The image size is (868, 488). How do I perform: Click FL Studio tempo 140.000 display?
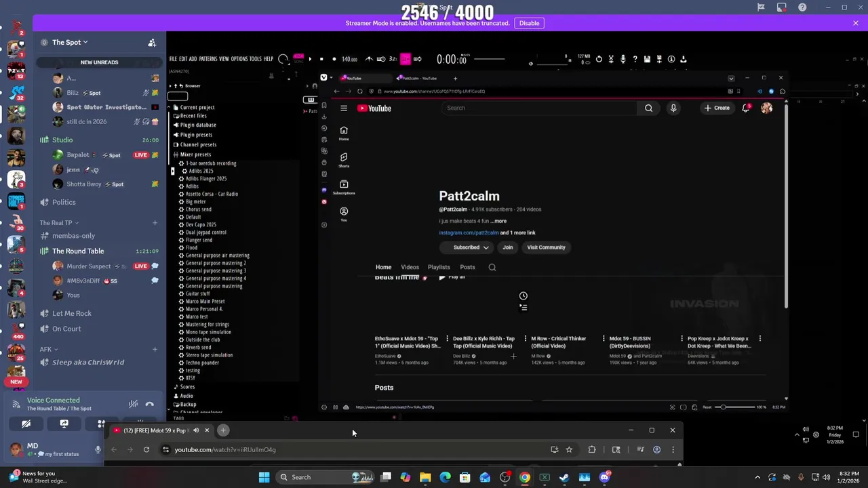pyautogui.click(x=349, y=59)
